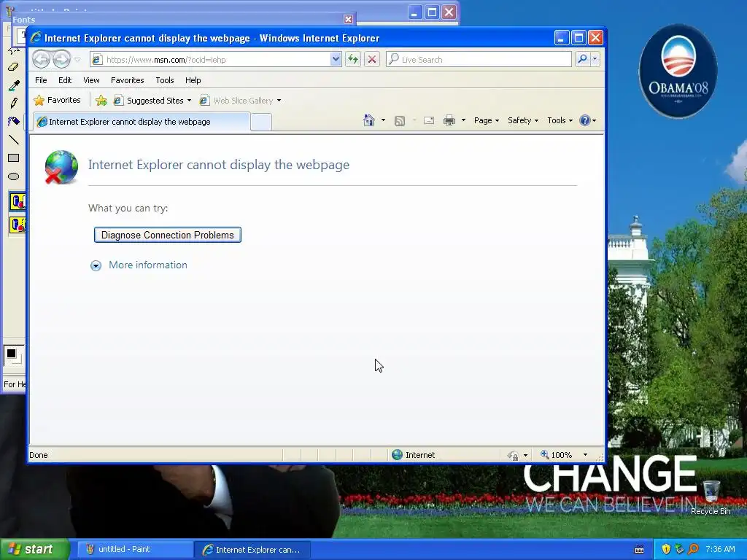Open the zoom level dropdown arrow
This screenshot has width=747, height=560.
tap(585, 455)
